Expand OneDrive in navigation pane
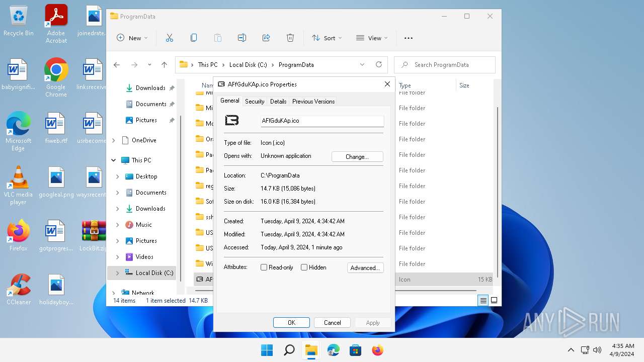The image size is (644, 362). click(x=113, y=140)
